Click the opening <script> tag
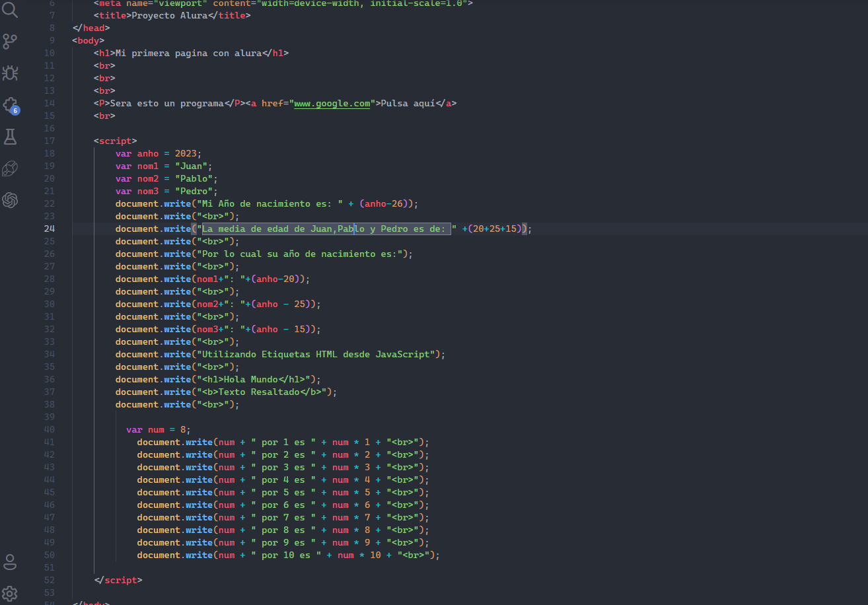 tap(116, 141)
